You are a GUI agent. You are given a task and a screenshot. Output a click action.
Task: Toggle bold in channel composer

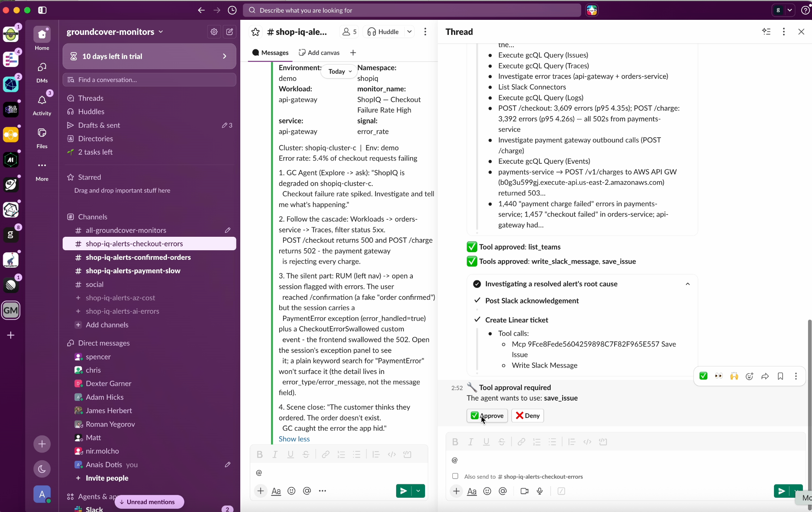[x=259, y=454]
